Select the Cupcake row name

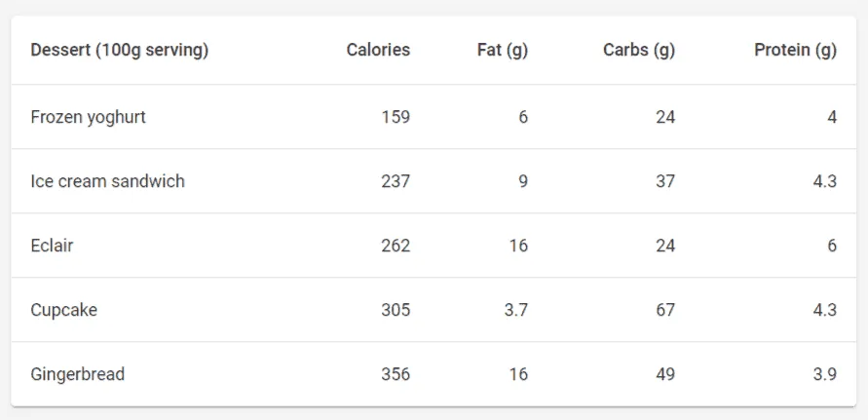pos(64,310)
